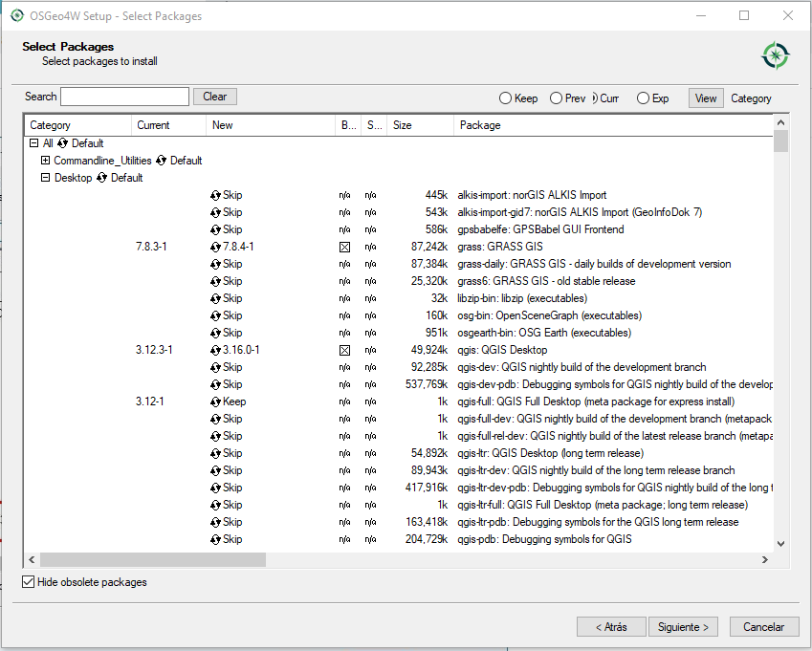Cycle action icon for qgis-full-rel-dev package
The height and width of the screenshot is (651, 812).
[x=215, y=436]
